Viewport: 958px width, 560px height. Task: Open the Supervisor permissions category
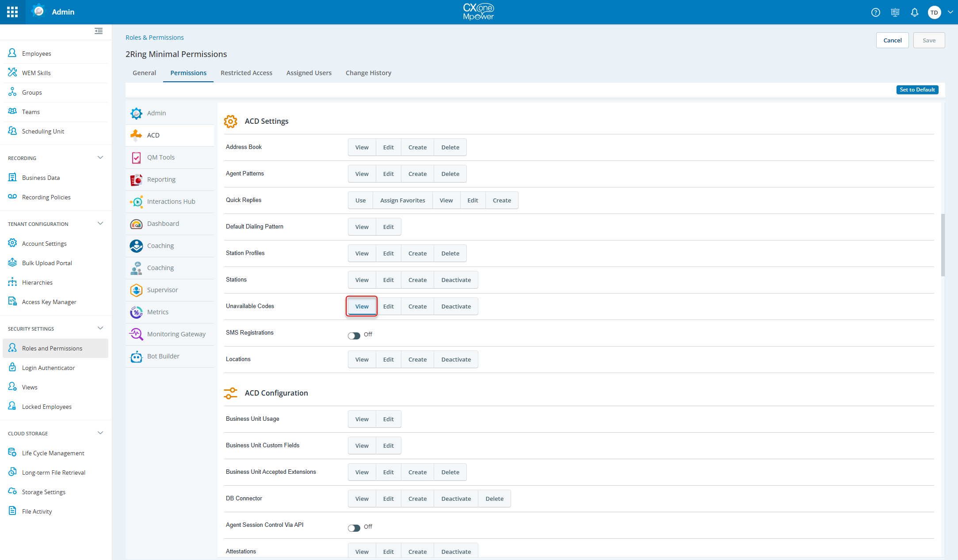coord(170,290)
